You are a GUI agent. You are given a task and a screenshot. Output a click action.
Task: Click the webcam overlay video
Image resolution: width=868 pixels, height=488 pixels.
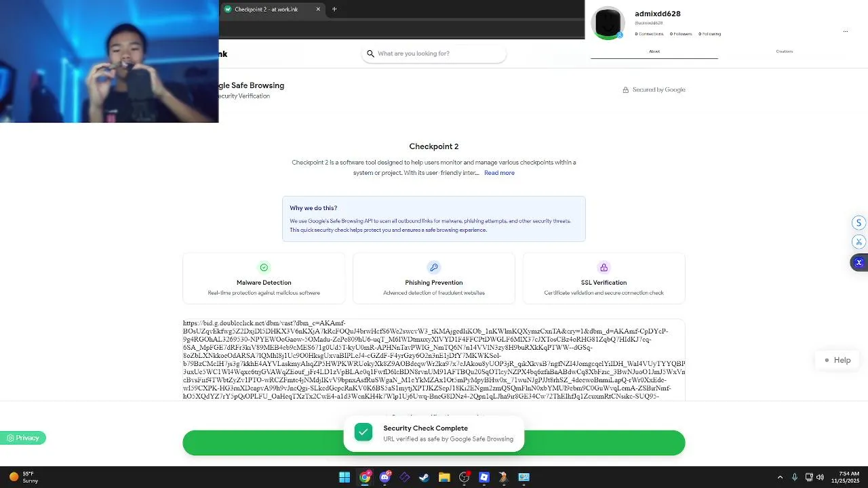coord(109,61)
